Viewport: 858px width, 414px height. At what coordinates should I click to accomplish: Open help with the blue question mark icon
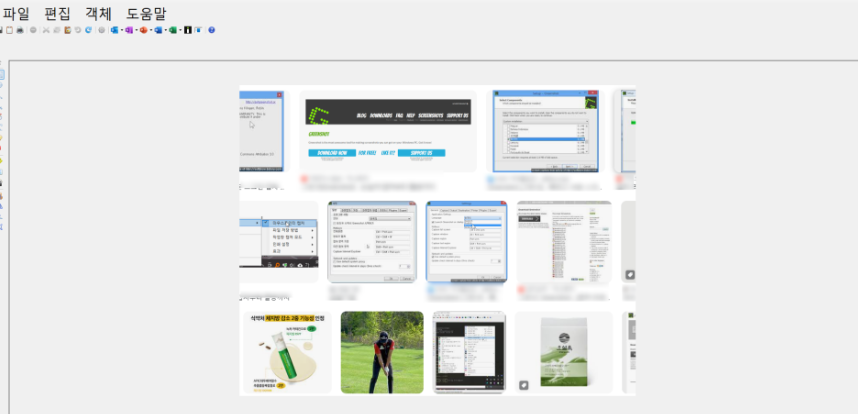click(x=212, y=30)
